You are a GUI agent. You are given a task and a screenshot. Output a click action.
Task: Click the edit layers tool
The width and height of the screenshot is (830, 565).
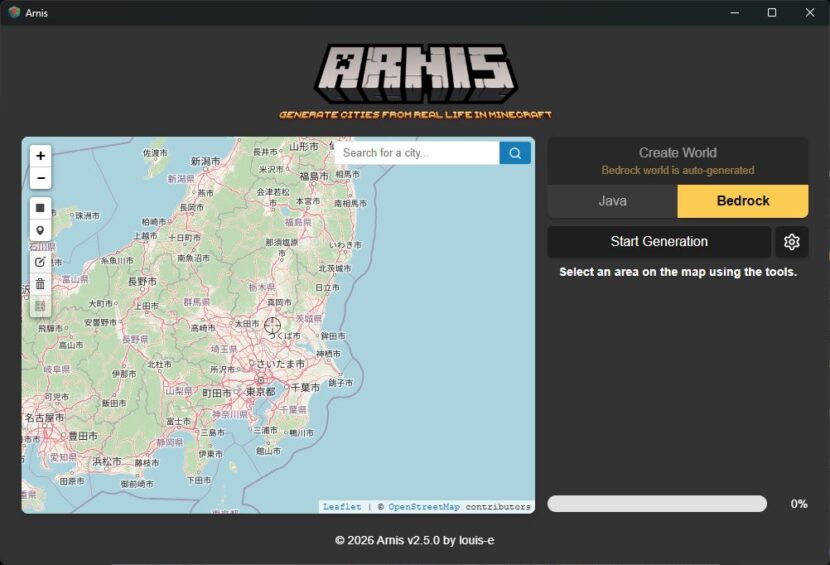40,261
